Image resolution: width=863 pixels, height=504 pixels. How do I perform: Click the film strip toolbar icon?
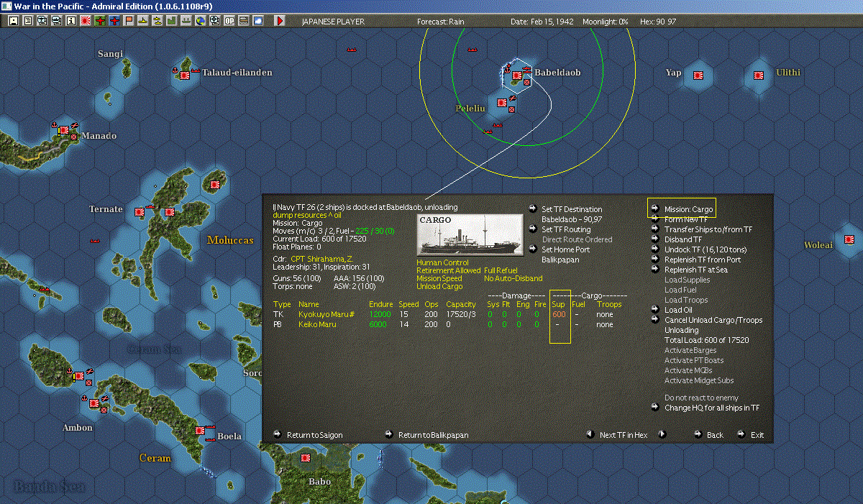point(244,22)
